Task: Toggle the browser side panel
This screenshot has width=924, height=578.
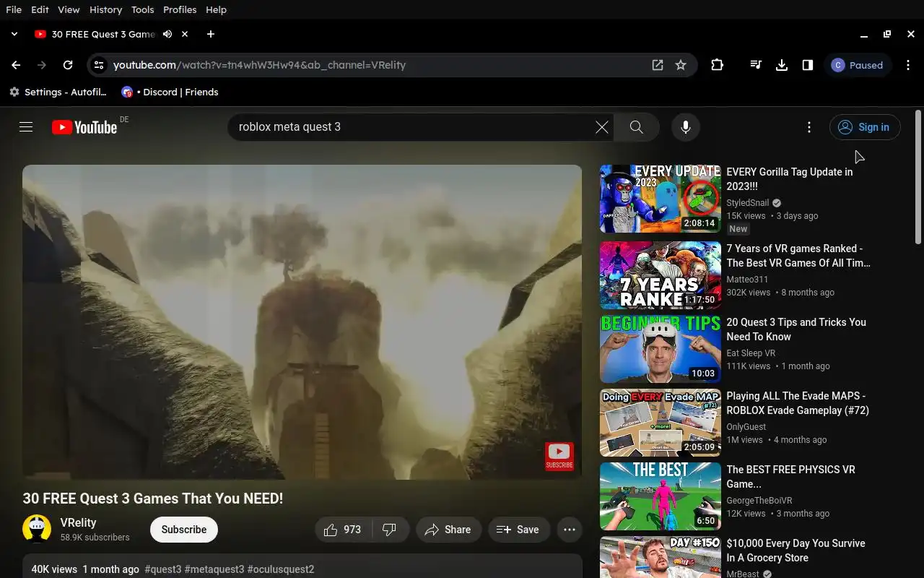Action: click(x=808, y=65)
